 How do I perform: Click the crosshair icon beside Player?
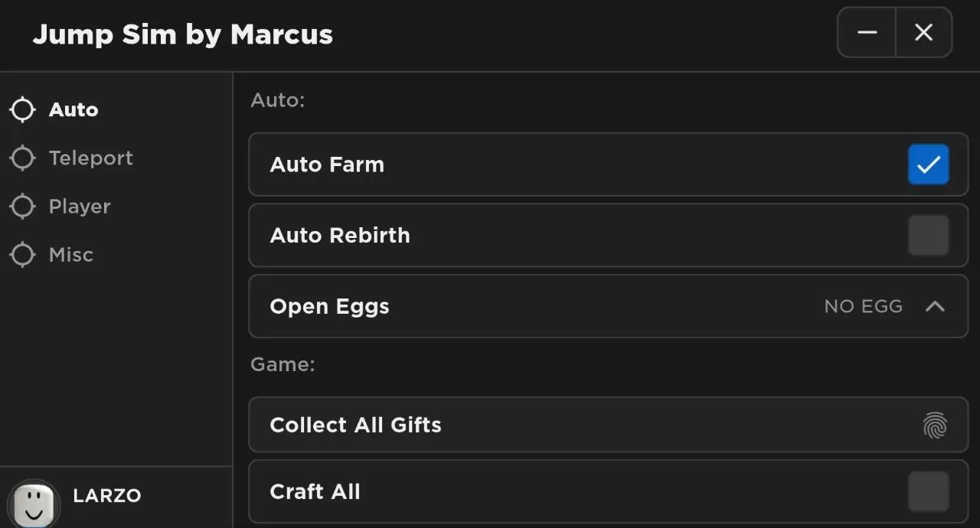[22, 206]
